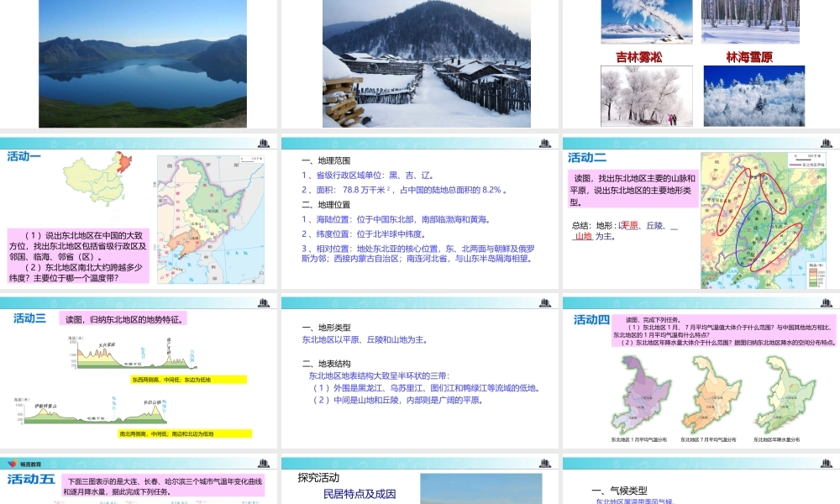Click the 总结:地形 summary text
The height and width of the screenshot is (504, 840).
[625, 231]
